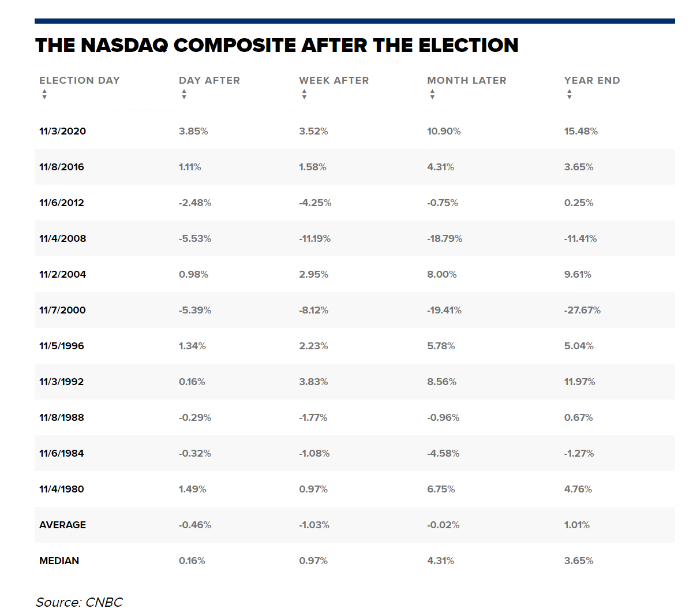Click the MEDIAN row label

click(x=59, y=561)
